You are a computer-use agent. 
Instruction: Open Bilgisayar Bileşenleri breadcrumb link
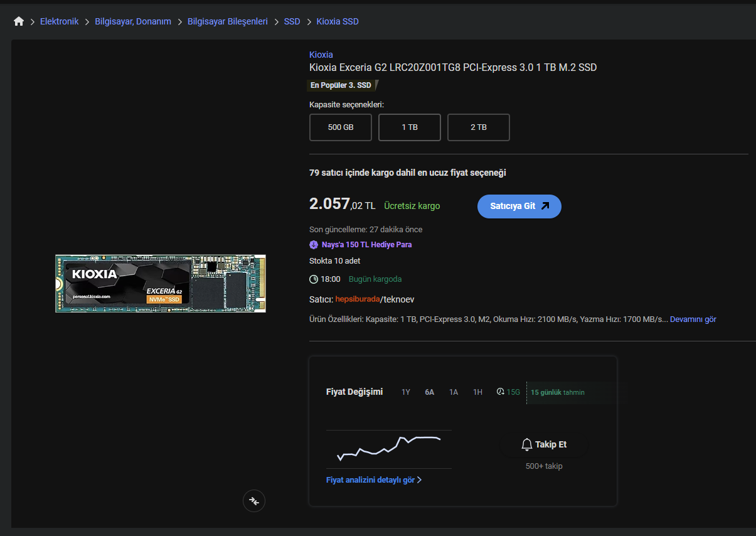[x=228, y=21]
